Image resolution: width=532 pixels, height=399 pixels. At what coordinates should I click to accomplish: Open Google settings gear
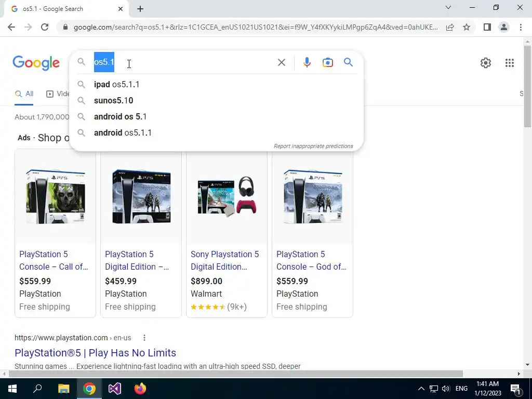(x=486, y=63)
